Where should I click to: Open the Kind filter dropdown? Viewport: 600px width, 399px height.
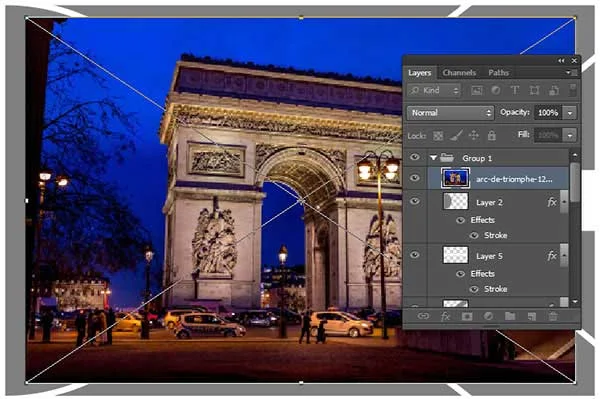[434, 91]
